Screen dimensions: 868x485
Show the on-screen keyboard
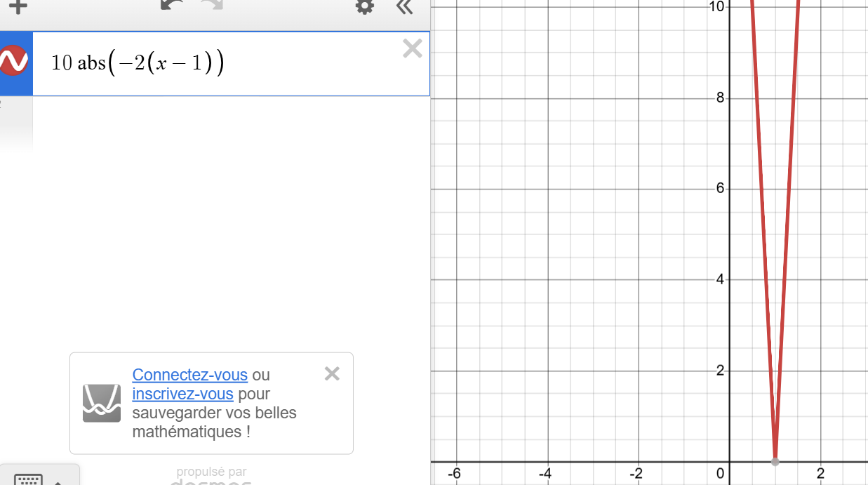click(x=28, y=479)
